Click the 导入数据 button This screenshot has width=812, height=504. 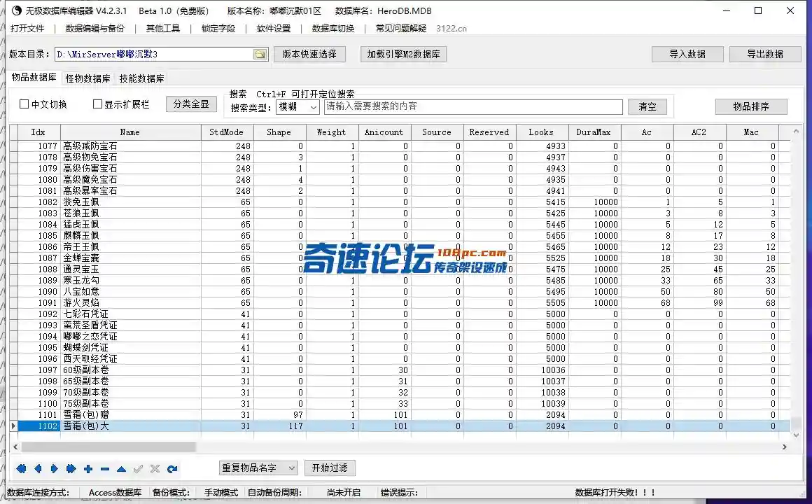687,55
